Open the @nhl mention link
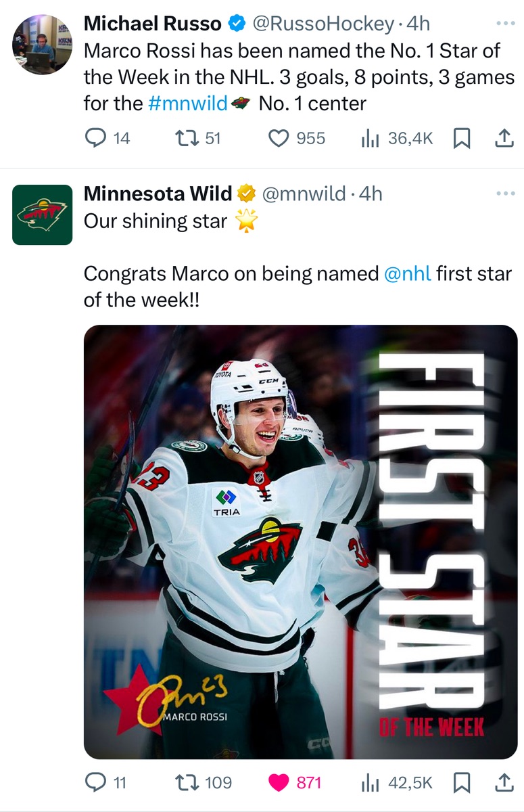524x812 pixels. coord(407,274)
